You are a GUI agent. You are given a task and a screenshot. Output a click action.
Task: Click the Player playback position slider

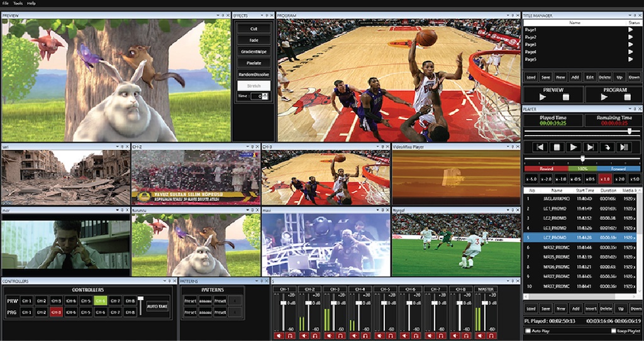point(582,131)
